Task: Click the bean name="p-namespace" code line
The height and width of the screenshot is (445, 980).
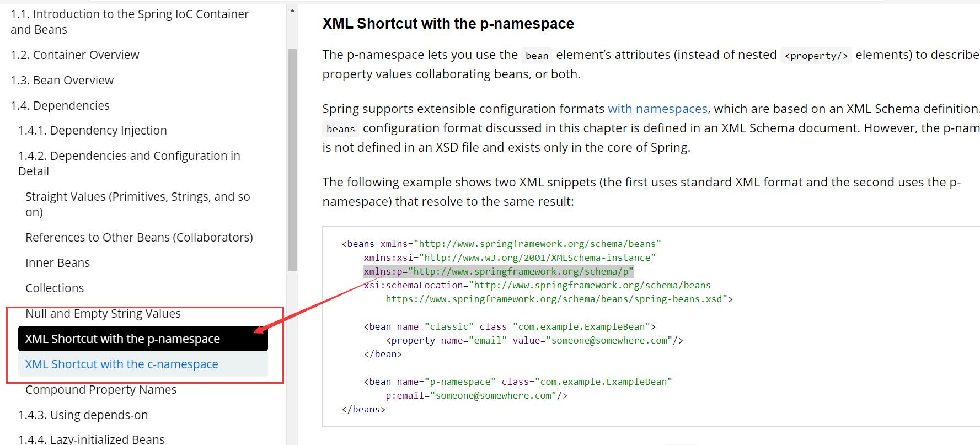Action: click(x=518, y=382)
